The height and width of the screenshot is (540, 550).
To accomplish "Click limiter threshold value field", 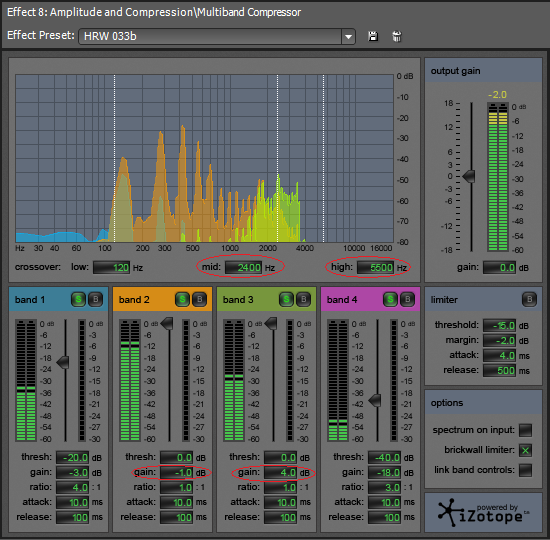I will tap(499, 326).
